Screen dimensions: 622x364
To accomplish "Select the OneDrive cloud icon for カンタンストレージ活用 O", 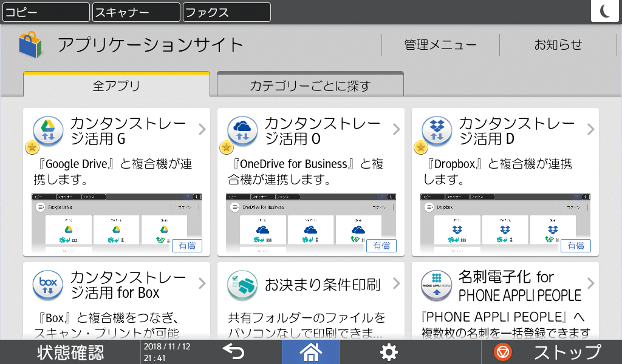I will [x=242, y=129].
